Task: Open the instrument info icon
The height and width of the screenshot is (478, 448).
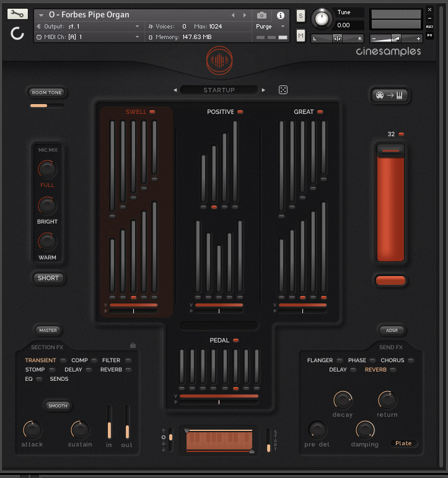Action: (281, 15)
